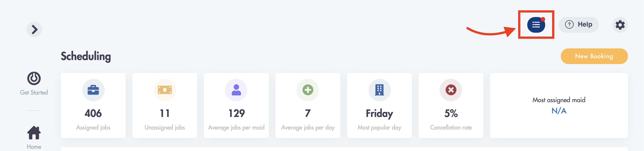This screenshot has width=644, height=151.
Task: Click the 11 Unassigned jobs card
Action: pos(165,106)
